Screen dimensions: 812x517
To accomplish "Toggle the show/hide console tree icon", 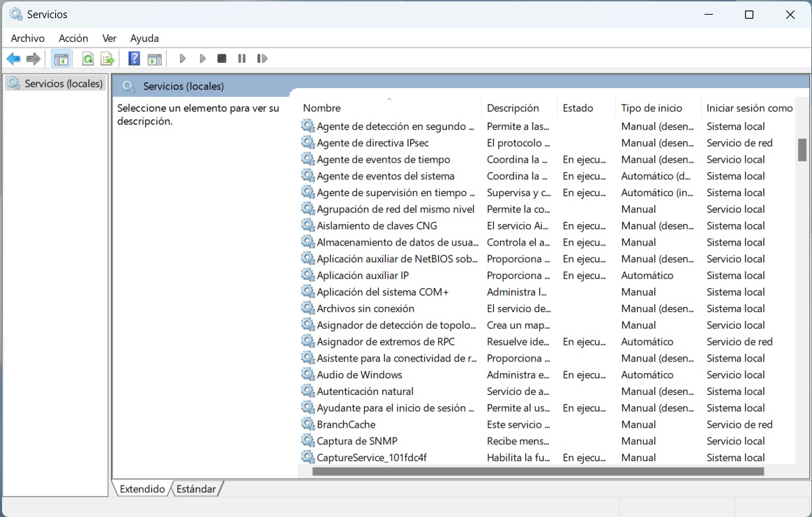I will tap(61, 59).
